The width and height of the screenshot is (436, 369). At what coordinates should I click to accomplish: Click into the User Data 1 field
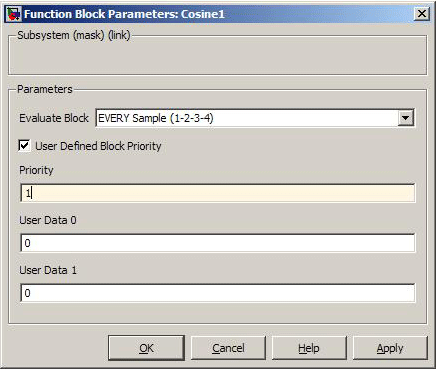point(218,293)
